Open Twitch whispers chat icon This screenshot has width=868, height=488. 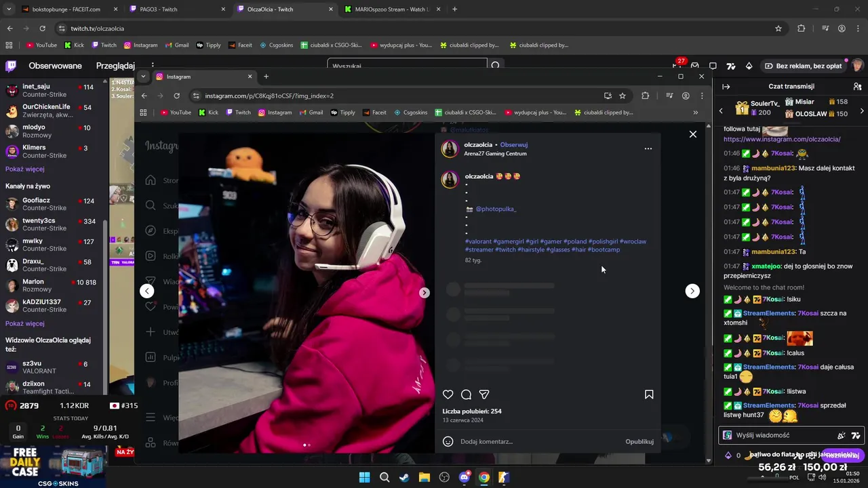[x=713, y=66]
